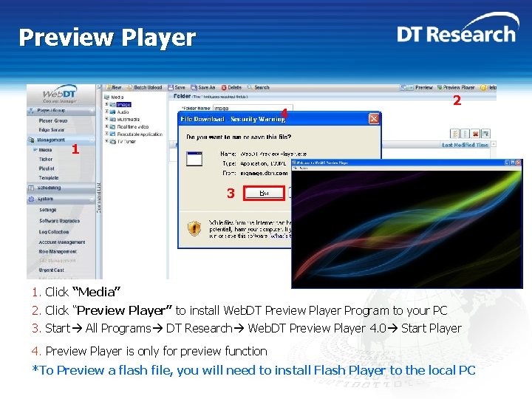
Task: Open Role Management in sidebar
Action: 58,251
